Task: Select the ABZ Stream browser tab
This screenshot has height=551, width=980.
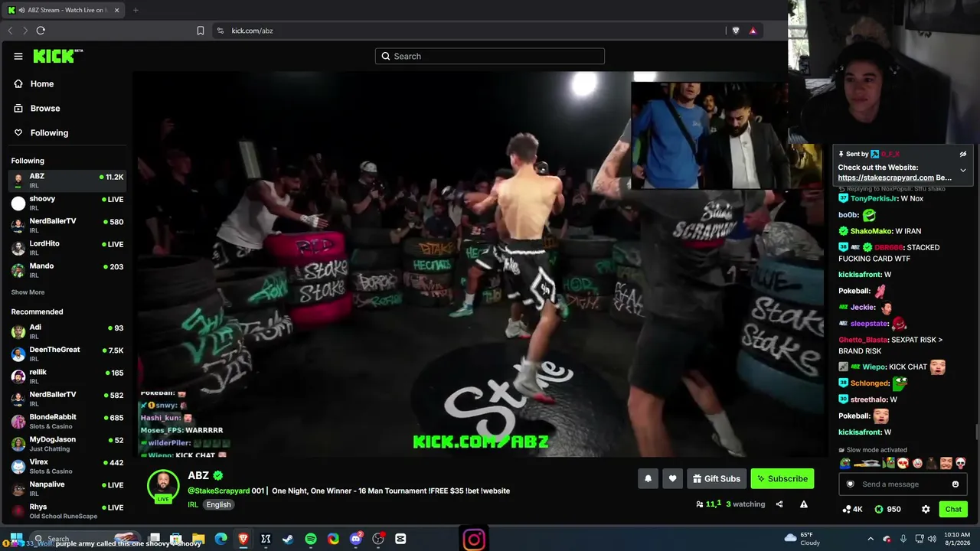Action: point(65,10)
